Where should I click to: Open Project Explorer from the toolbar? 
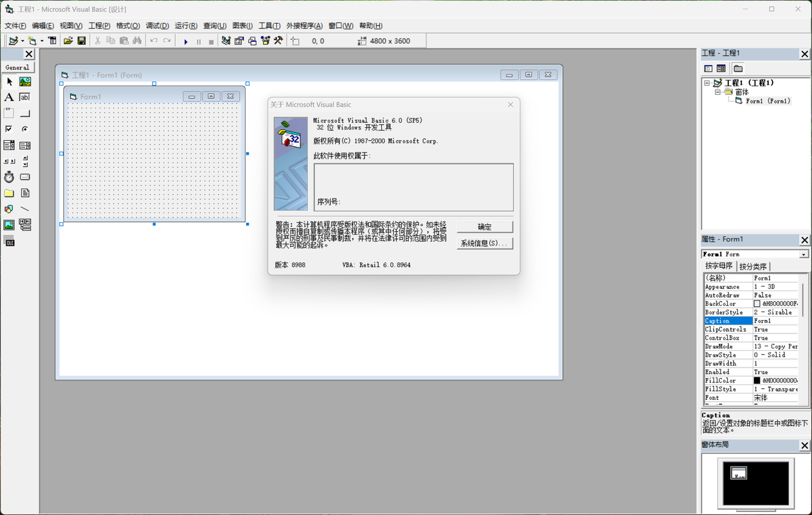tap(226, 41)
